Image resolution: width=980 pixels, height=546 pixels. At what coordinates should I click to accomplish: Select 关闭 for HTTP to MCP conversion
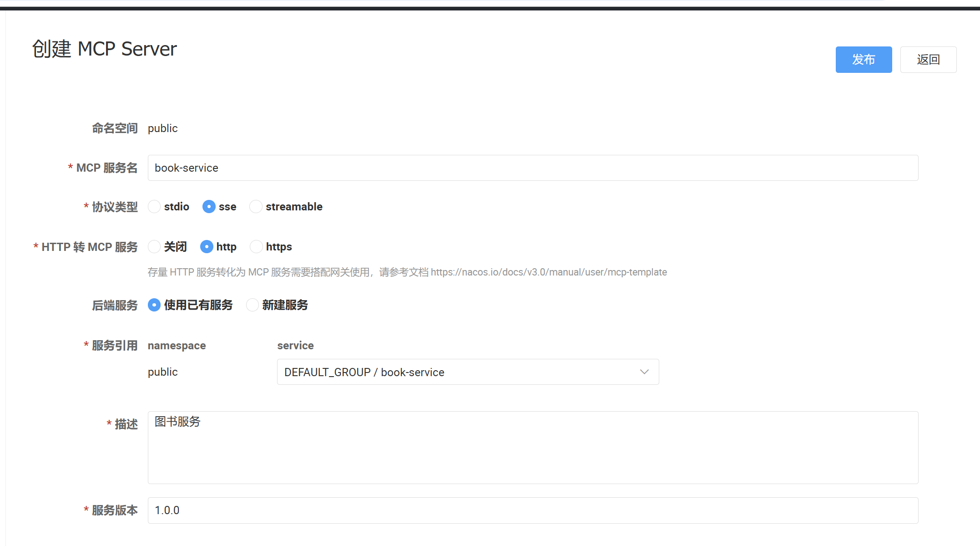(155, 247)
